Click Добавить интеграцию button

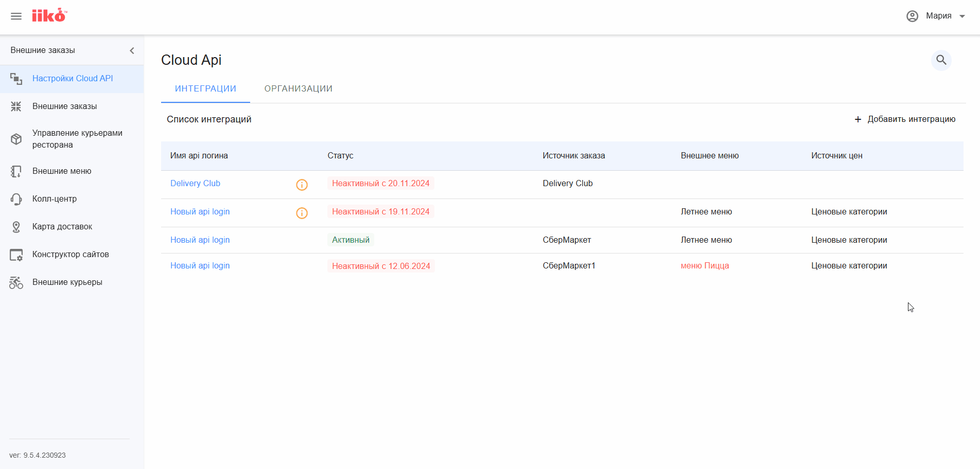tap(905, 119)
